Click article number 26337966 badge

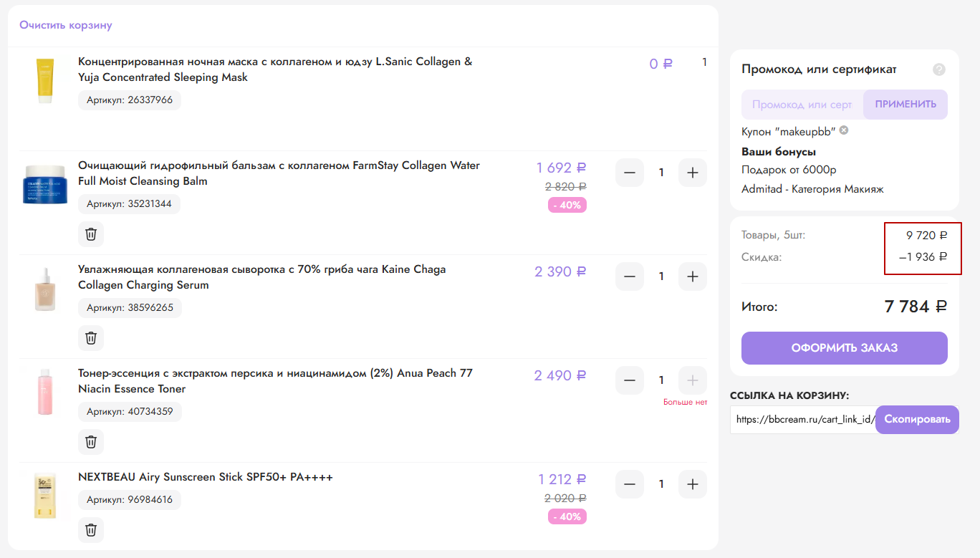[x=130, y=100]
